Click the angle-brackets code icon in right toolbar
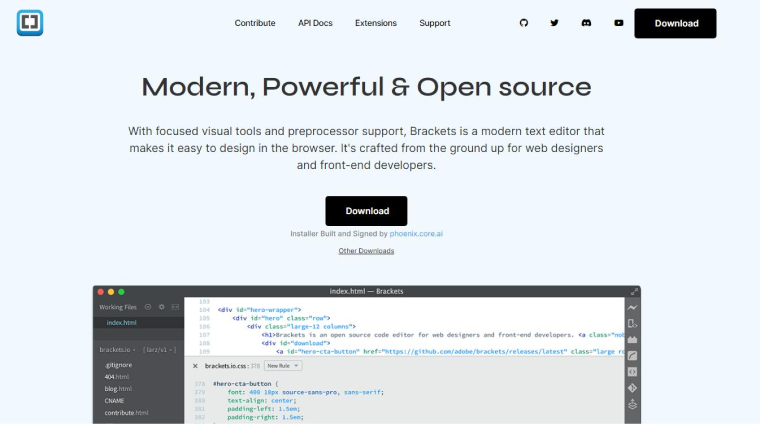This screenshot has height=424, width=760. point(633,372)
